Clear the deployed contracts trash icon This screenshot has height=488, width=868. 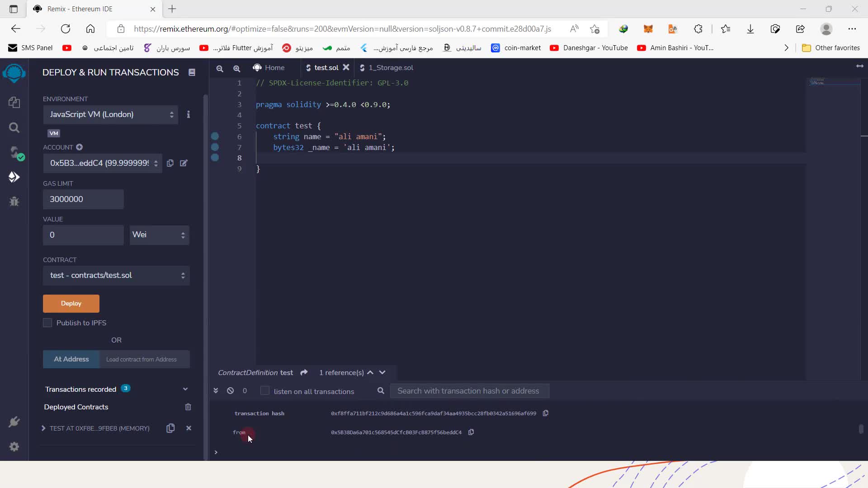(x=188, y=407)
